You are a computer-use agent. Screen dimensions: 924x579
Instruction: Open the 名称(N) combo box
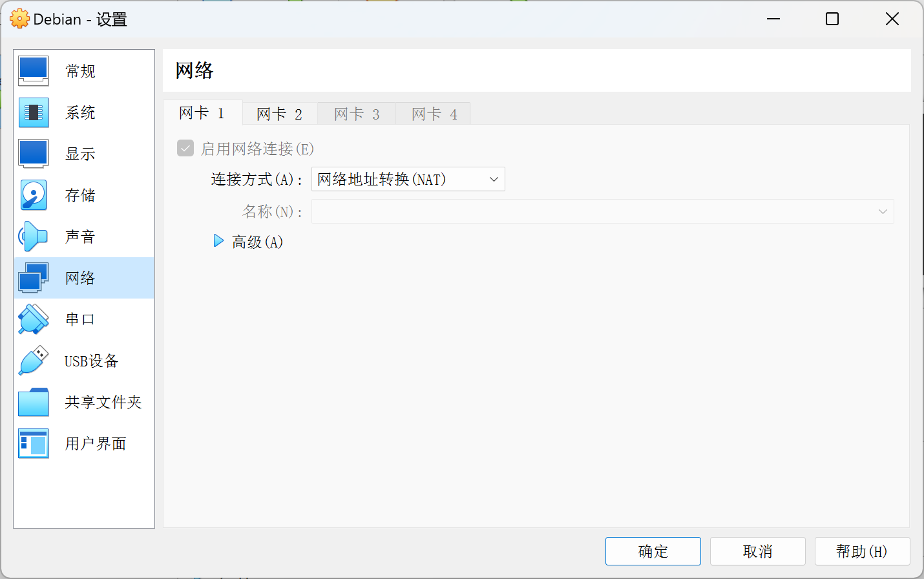(x=603, y=211)
